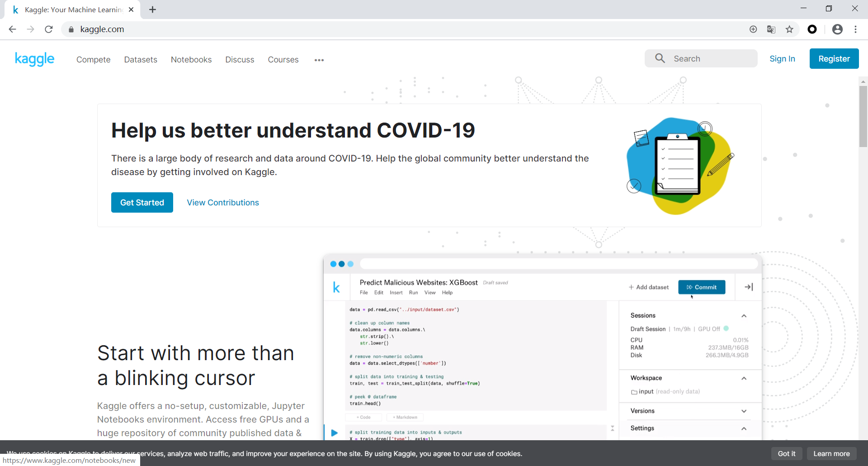
Task: Click the address bar URL
Action: [102, 29]
